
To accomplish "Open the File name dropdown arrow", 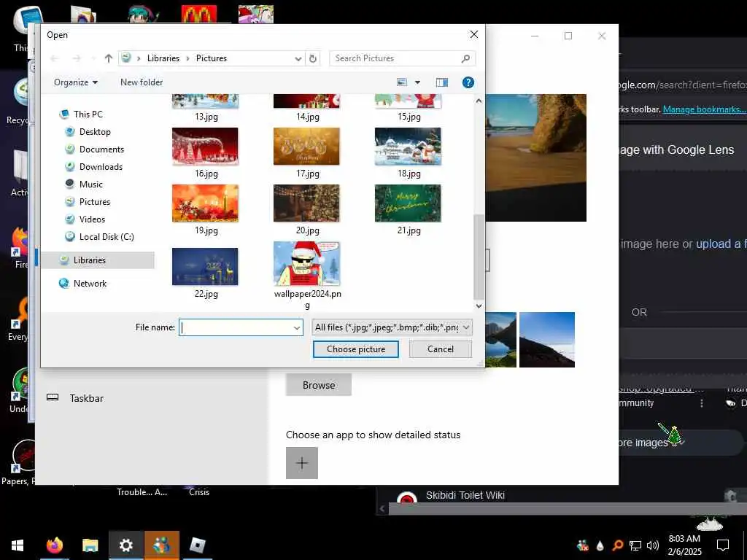I will pyautogui.click(x=296, y=327).
